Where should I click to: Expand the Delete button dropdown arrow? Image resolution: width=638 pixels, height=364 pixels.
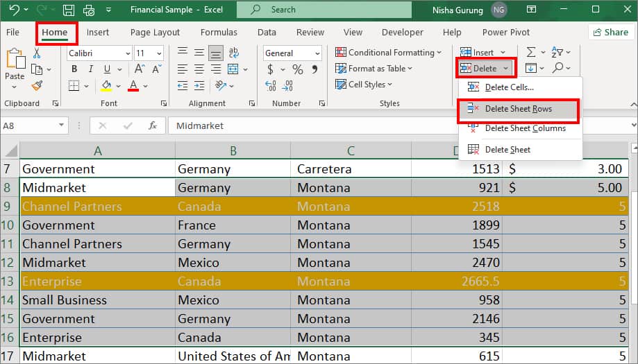505,68
